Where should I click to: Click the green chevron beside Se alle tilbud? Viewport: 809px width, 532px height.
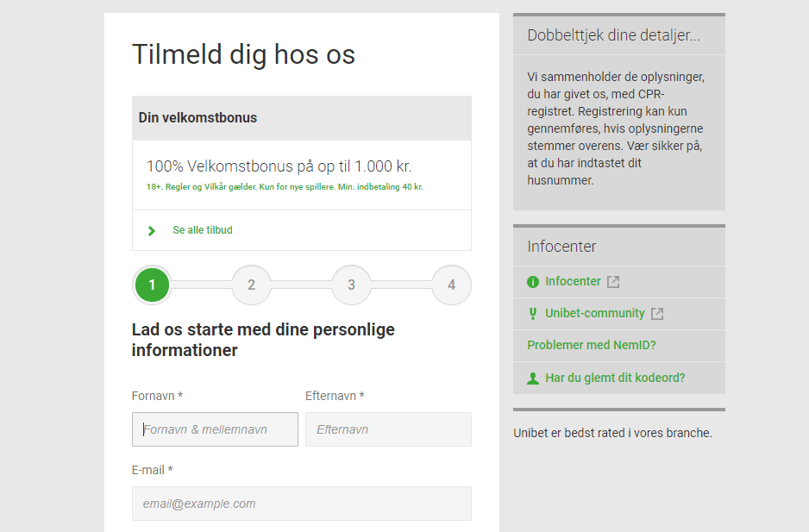click(151, 231)
